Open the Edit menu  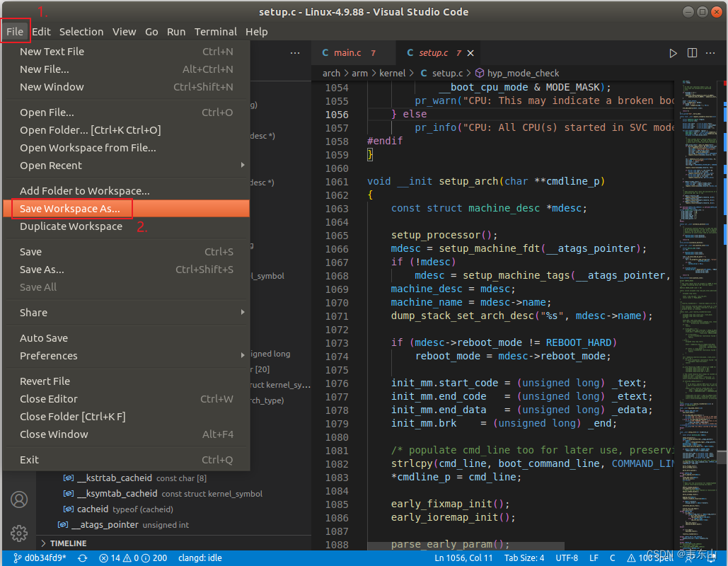(41, 32)
